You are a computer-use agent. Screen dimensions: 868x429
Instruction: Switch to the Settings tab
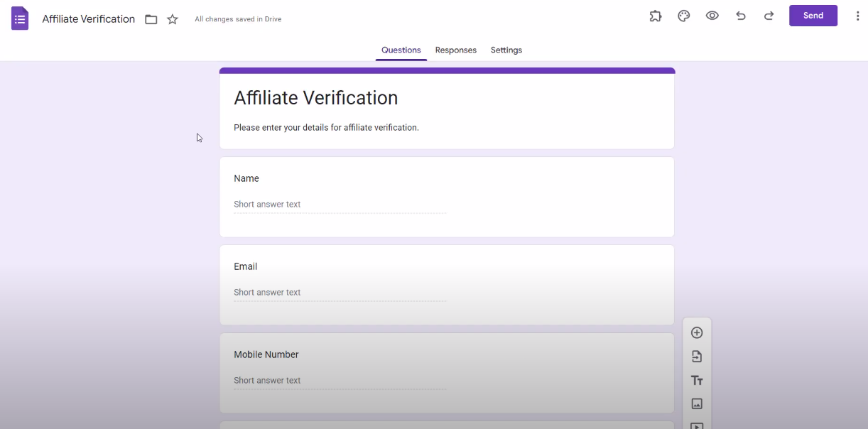click(506, 50)
